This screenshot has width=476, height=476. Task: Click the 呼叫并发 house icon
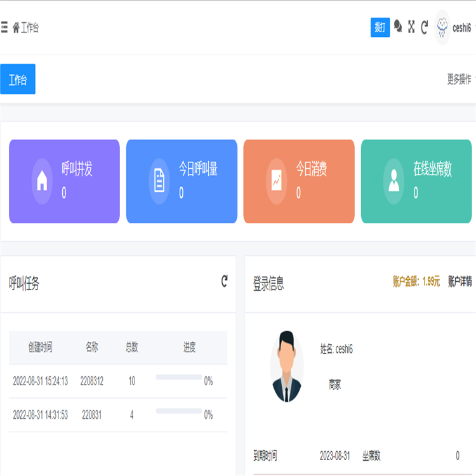click(x=42, y=182)
